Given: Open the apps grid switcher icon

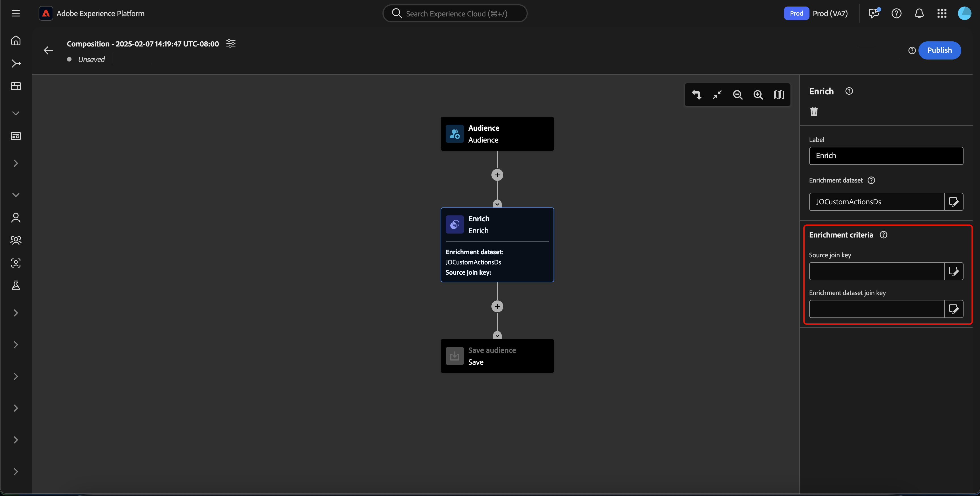Looking at the screenshot, I should tap(942, 14).
